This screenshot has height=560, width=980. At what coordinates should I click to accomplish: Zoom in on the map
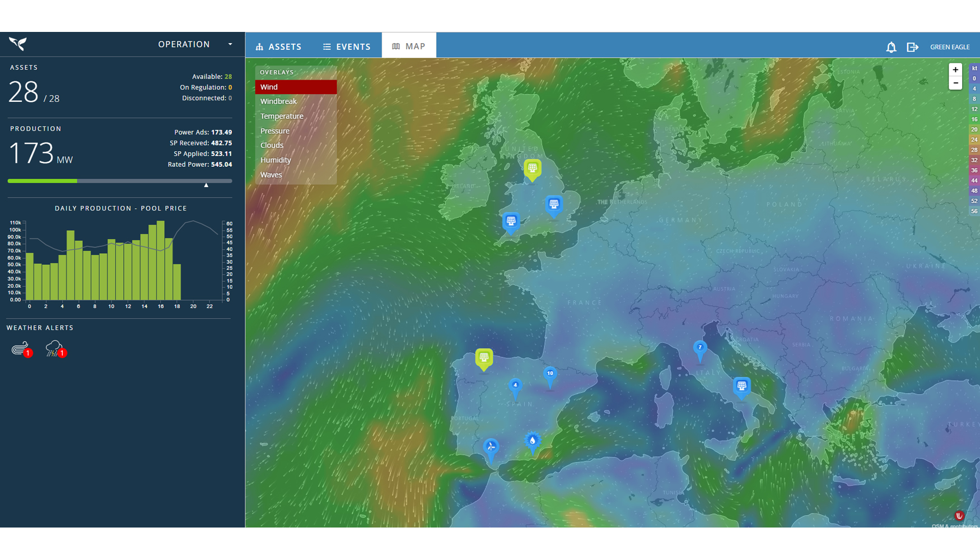[x=955, y=69]
